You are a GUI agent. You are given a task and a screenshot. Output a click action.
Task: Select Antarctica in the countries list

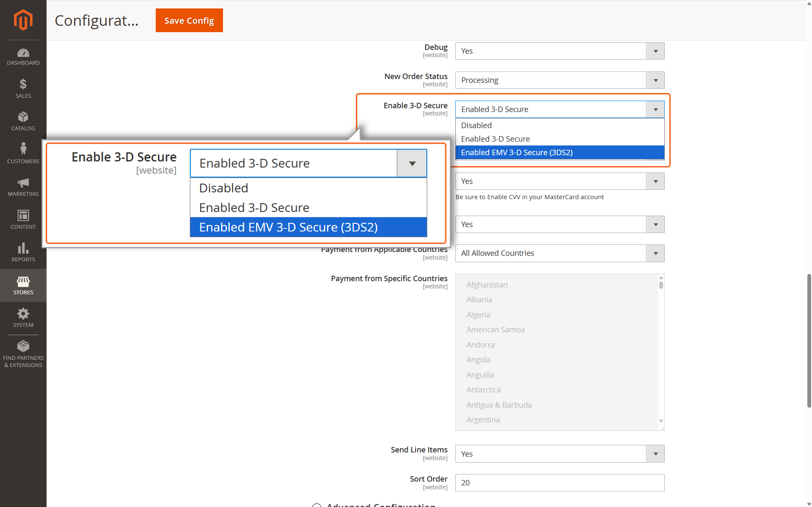pos(483,389)
